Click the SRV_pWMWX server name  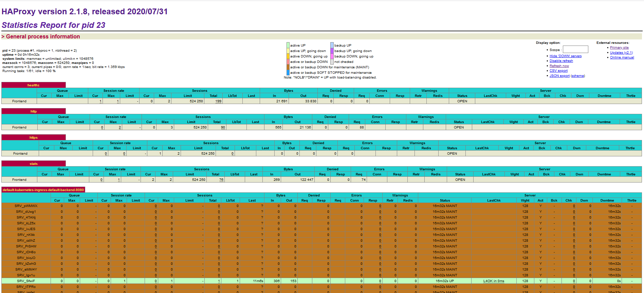26,206
